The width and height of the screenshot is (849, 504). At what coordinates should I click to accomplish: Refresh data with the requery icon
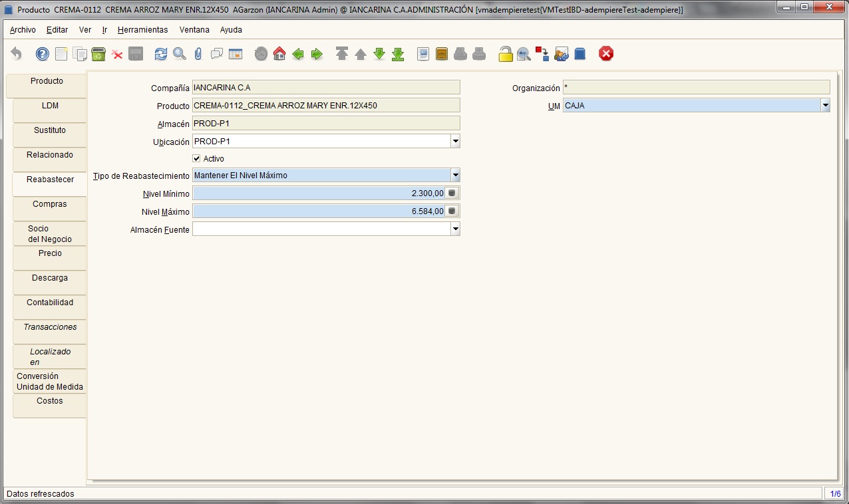click(161, 54)
